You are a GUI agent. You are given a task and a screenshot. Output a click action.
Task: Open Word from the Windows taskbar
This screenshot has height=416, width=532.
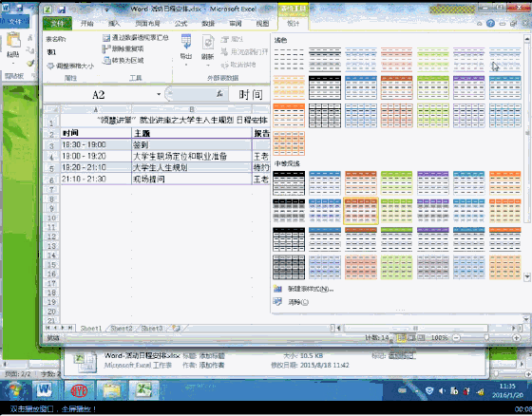(x=44, y=390)
